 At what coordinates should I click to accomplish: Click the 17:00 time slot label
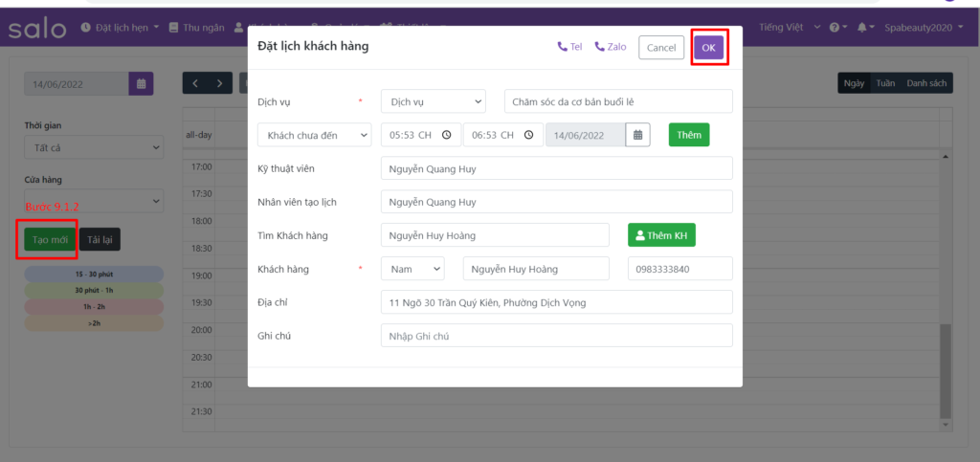tap(199, 166)
